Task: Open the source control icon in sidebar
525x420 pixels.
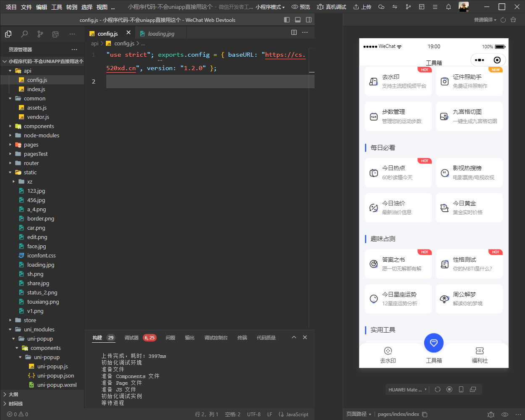Action: 40,34
